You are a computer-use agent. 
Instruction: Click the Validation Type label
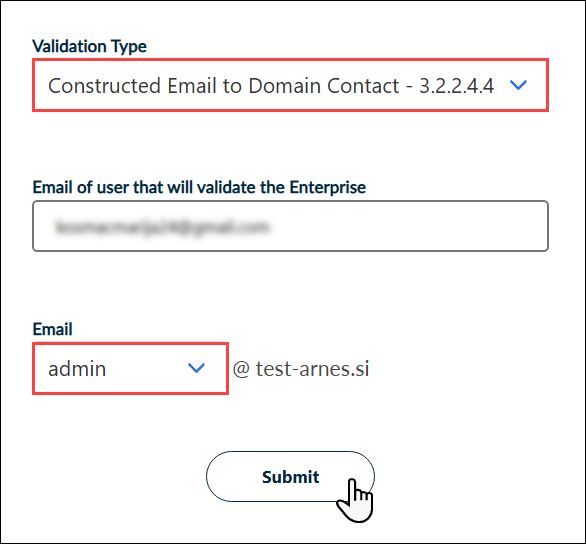click(89, 46)
